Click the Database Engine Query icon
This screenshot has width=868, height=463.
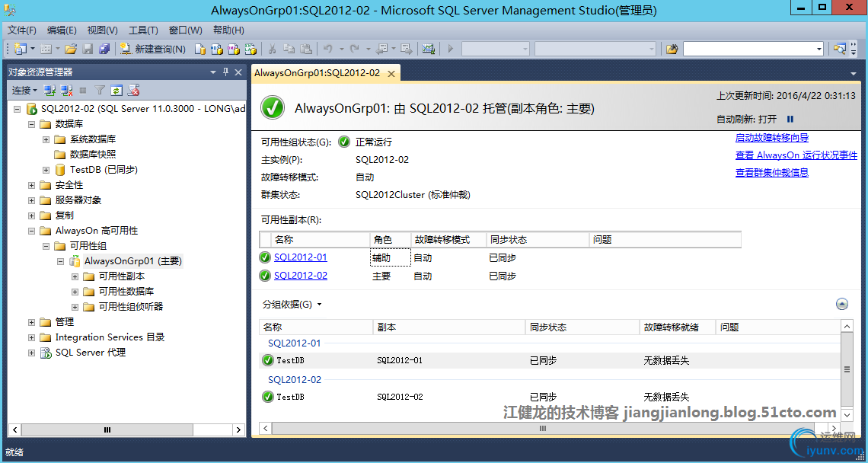(x=200, y=49)
